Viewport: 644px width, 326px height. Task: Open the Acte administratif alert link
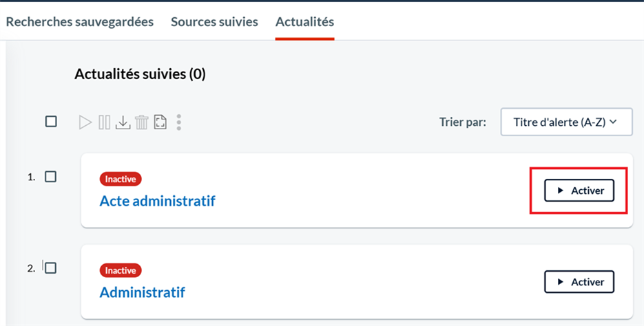[157, 201]
